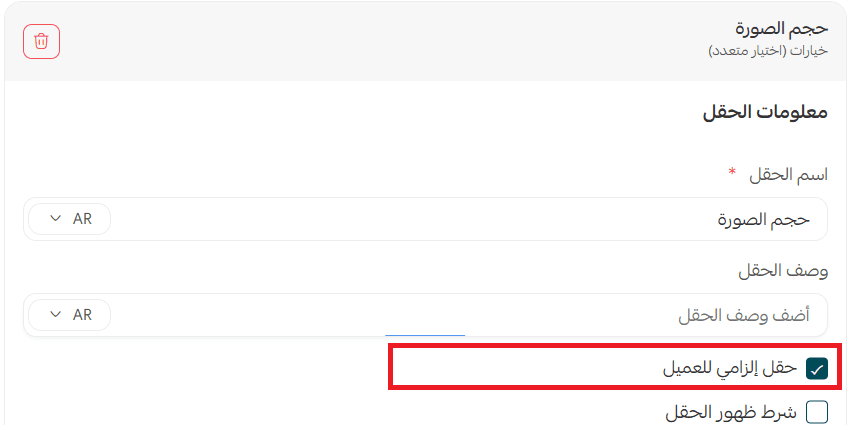Click the AR text in field name selector

click(82, 219)
